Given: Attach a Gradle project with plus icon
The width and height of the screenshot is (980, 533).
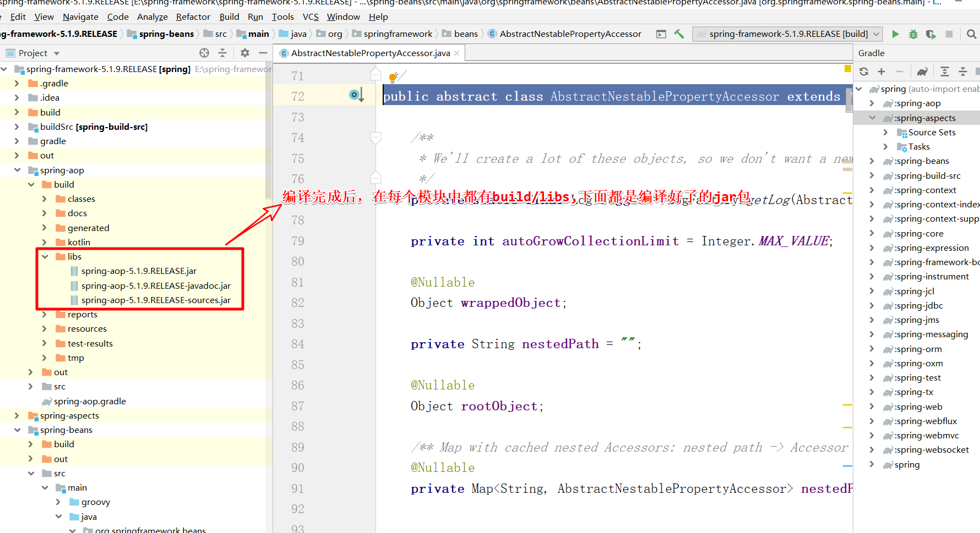Looking at the screenshot, I should click(881, 72).
